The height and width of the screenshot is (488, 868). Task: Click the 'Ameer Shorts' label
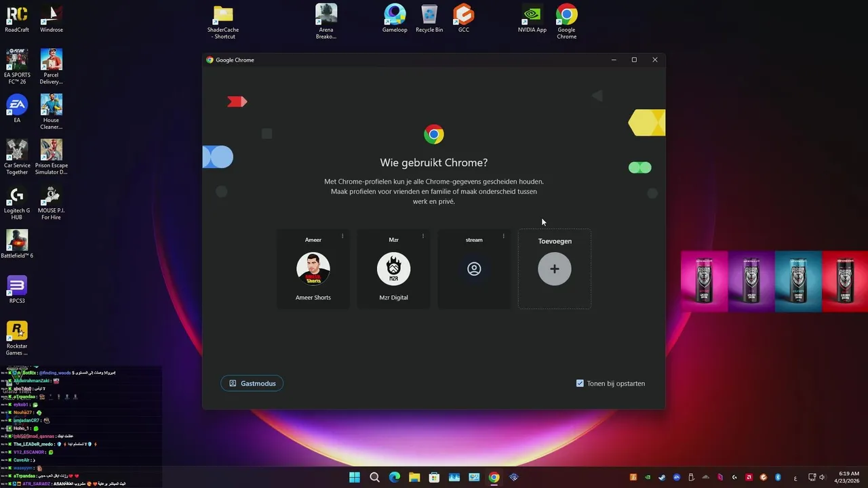click(x=313, y=298)
